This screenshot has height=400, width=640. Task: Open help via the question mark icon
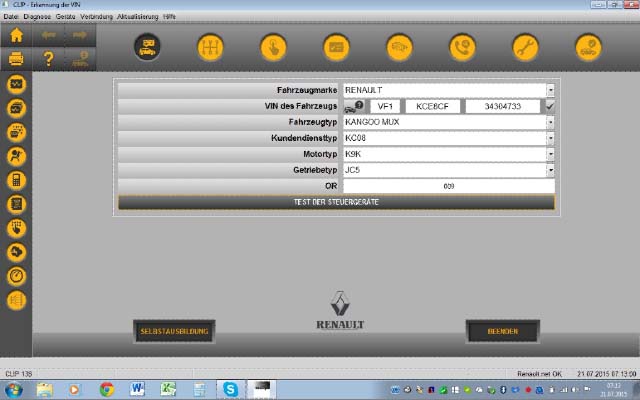click(x=49, y=59)
